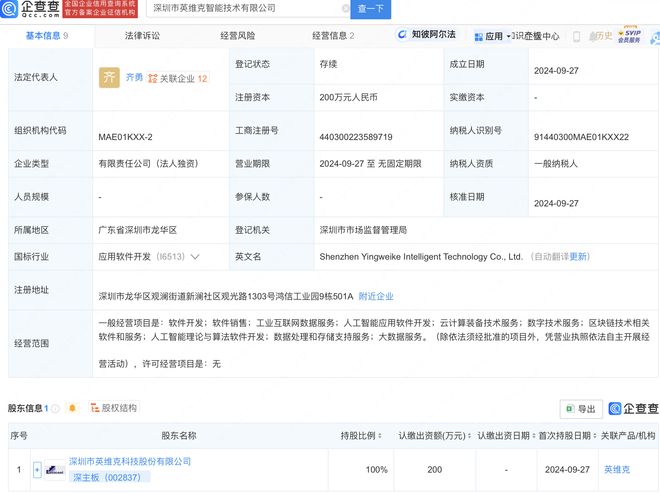The width and height of the screenshot is (660, 493).
Task: Open 英维克 related product link
Action: click(617, 469)
